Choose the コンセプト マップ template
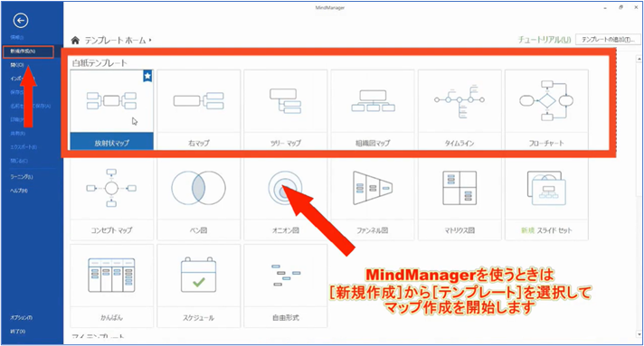This screenshot has width=644, height=346. click(112, 199)
